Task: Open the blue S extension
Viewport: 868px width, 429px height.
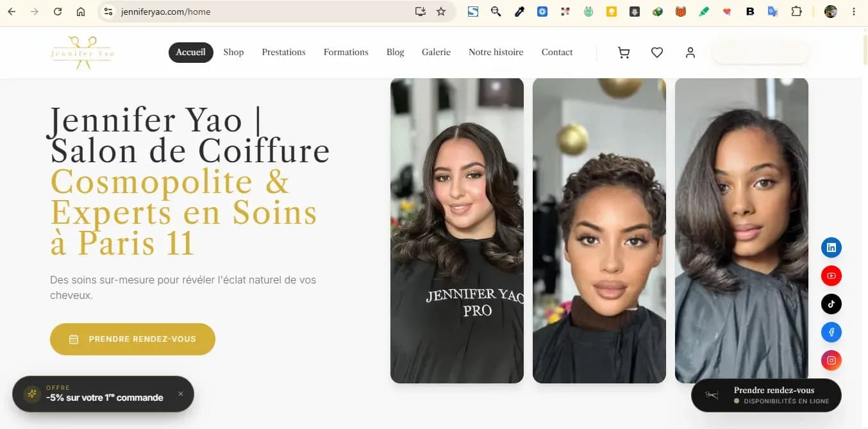Action: 473,12
